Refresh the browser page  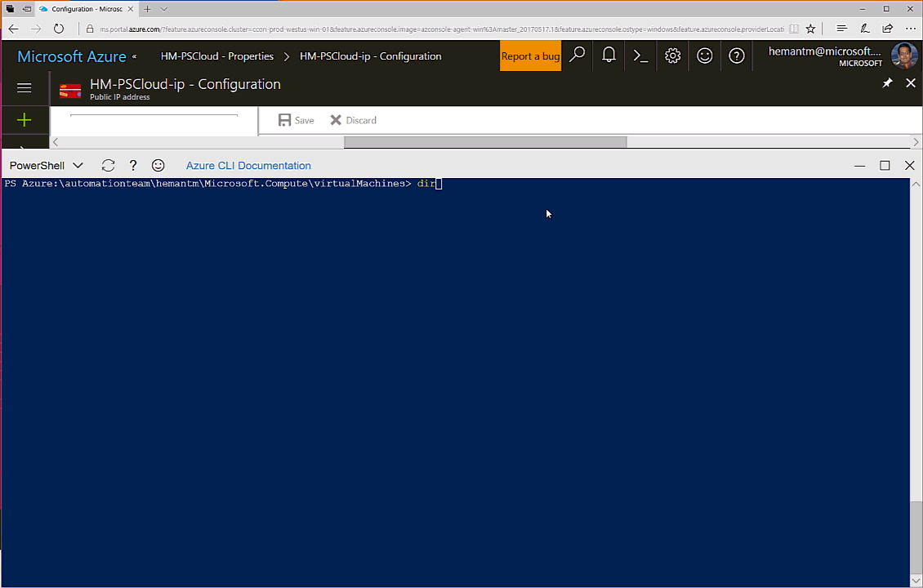pyautogui.click(x=59, y=29)
